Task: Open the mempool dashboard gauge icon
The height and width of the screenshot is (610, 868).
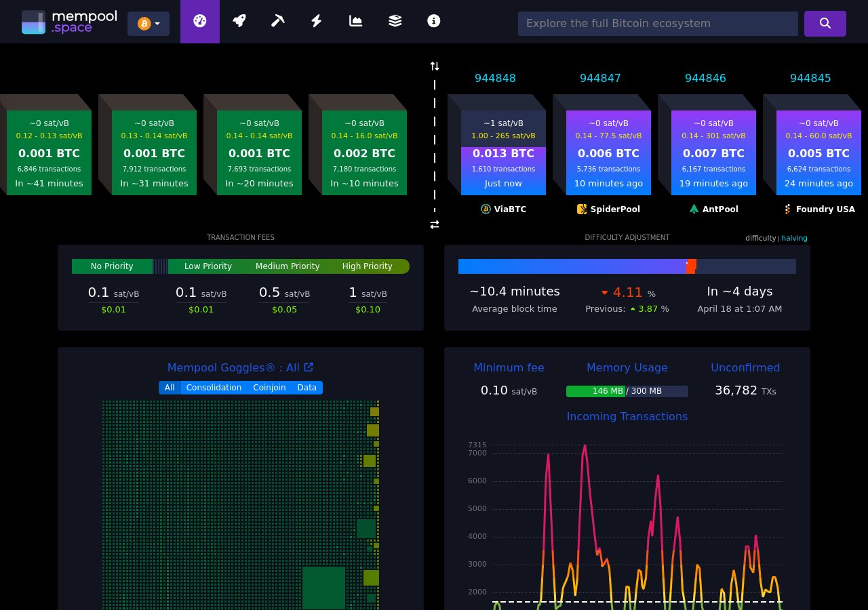Action: [200, 21]
